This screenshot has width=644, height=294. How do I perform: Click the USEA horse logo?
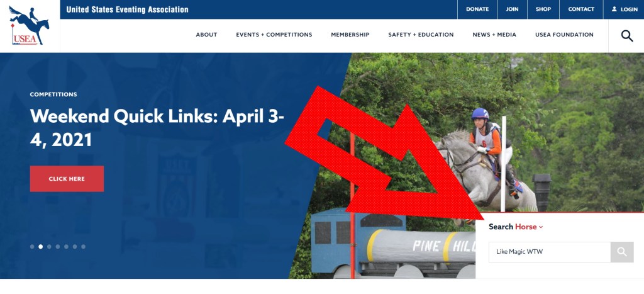click(29, 25)
